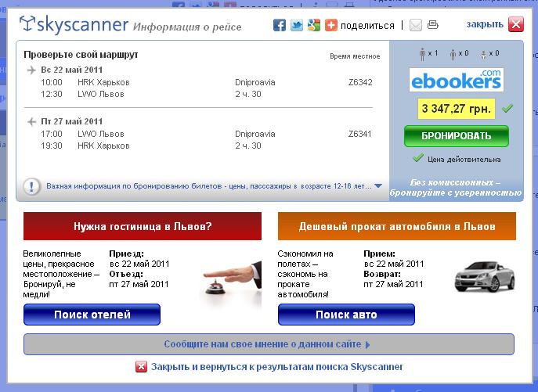Viewport: 538px width, 392px height.
Task: Click the red X close icon at top
Action: tap(515, 24)
